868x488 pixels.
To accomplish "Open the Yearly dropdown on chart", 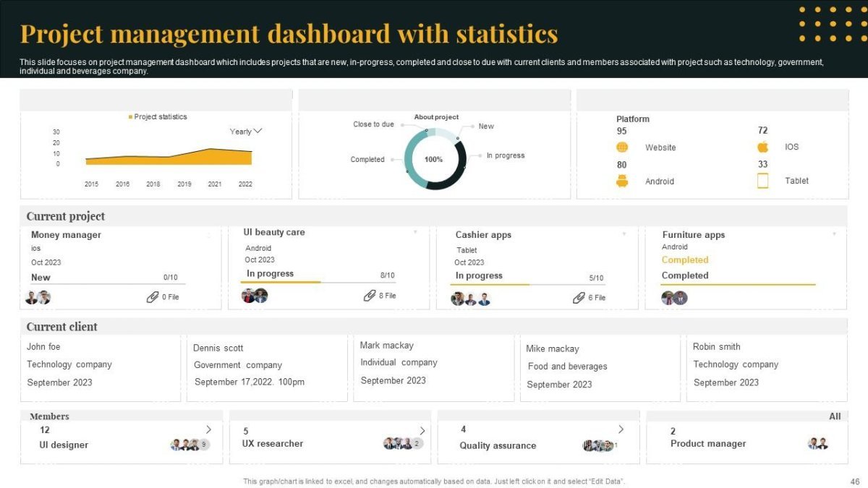I will pyautogui.click(x=246, y=132).
